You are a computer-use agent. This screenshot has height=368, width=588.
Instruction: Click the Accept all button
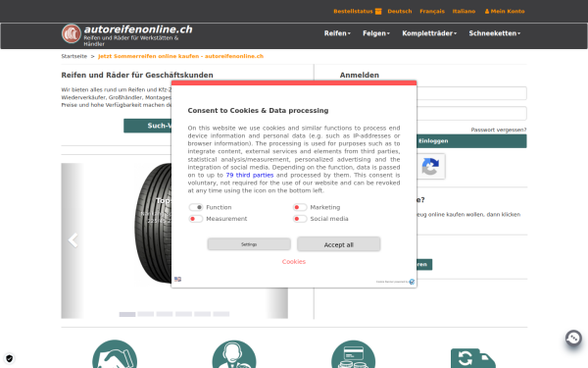pyautogui.click(x=339, y=244)
